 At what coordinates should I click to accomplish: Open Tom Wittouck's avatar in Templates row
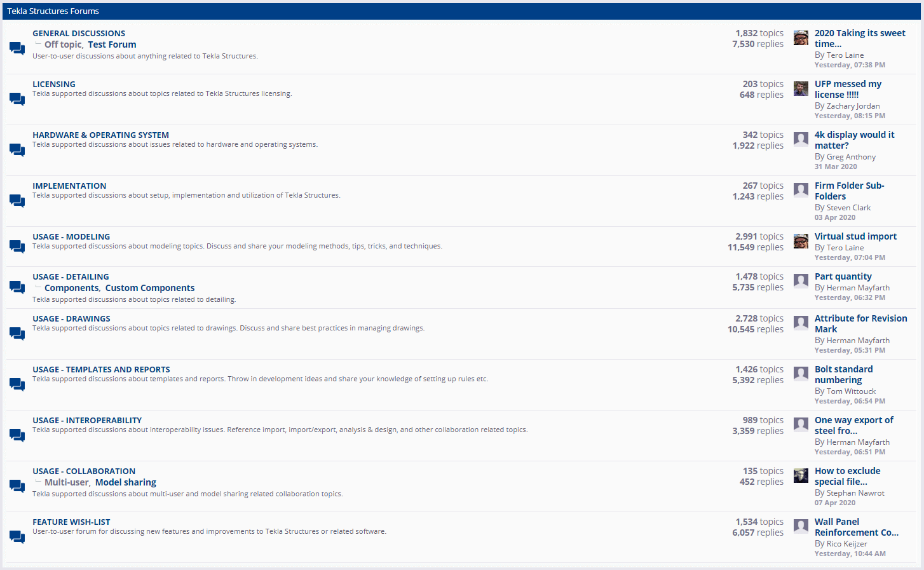pyautogui.click(x=801, y=374)
